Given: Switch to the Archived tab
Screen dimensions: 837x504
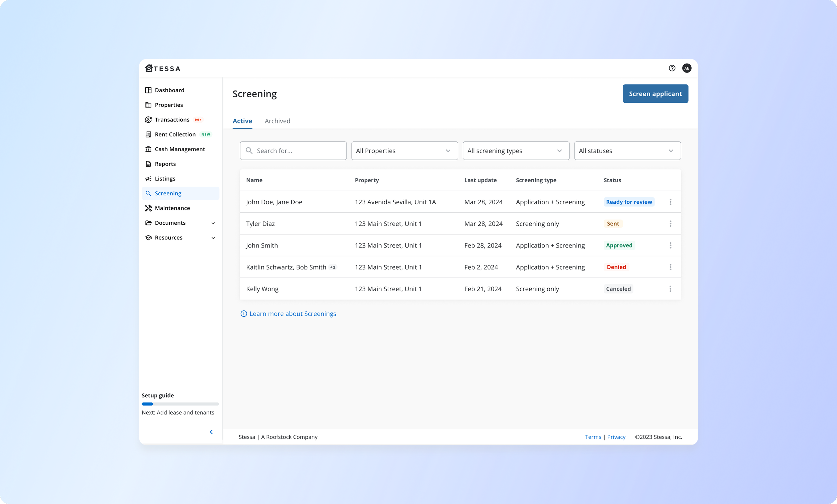Looking at the screenshot, I should click(x=277, y=121).
